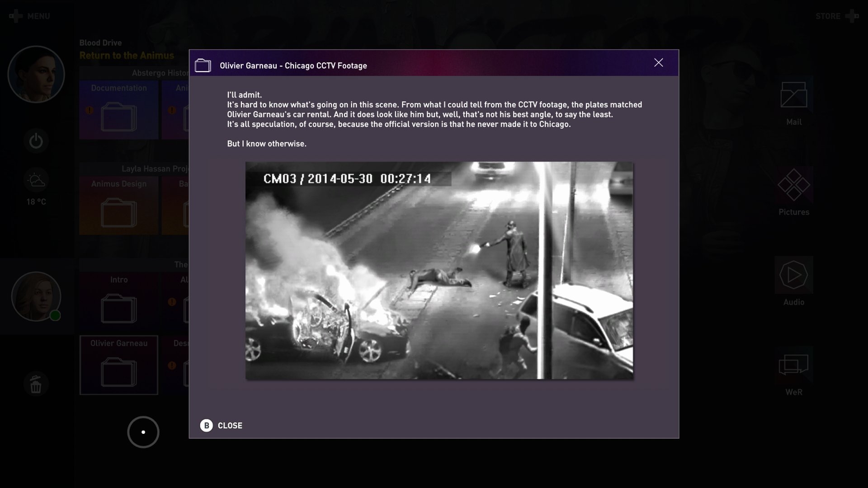The height and width of the screenshot is (488, 868).
Task: Dismiss the CCTV popup with the X
Action: coord(659,62)
